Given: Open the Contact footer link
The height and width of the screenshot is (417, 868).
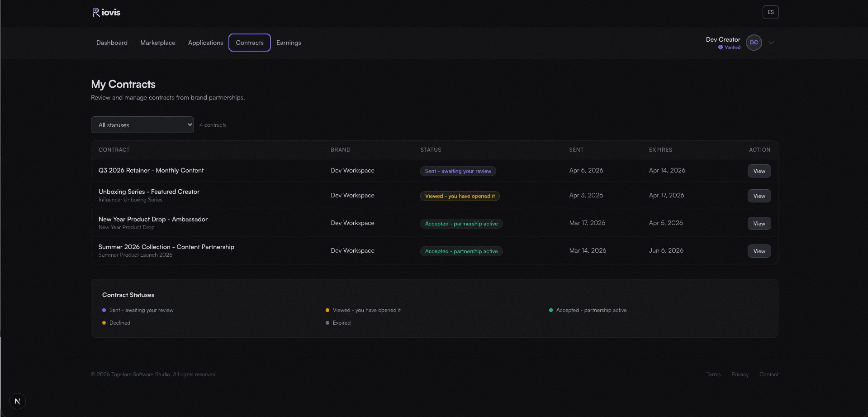Looking at the screenshot, I should pyautogui.click(x=768, y=374).
